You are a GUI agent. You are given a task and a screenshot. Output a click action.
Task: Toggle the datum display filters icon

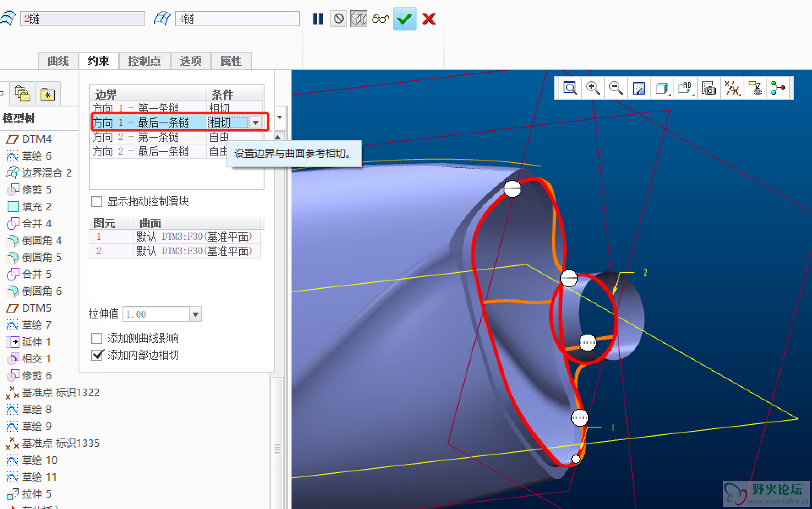point(732,88)
